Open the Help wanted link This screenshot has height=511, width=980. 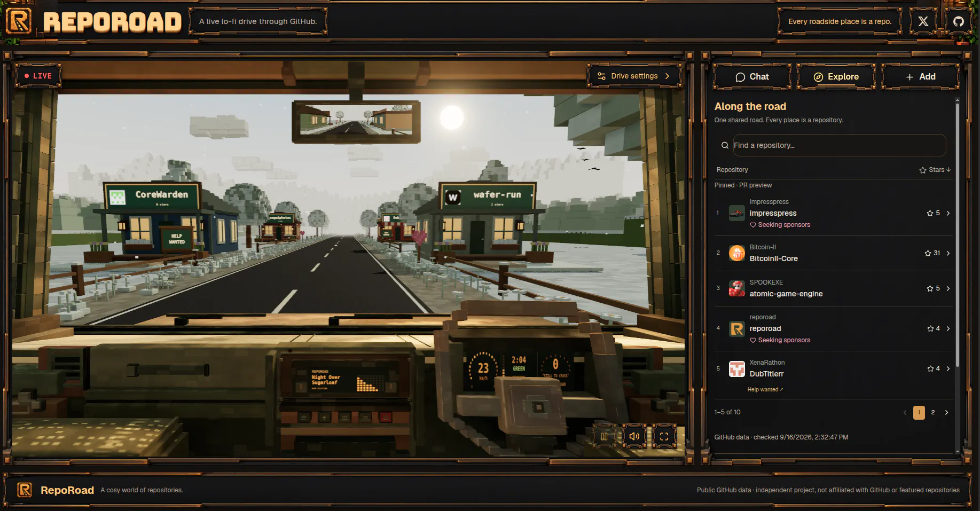click(x=765, y=389)
